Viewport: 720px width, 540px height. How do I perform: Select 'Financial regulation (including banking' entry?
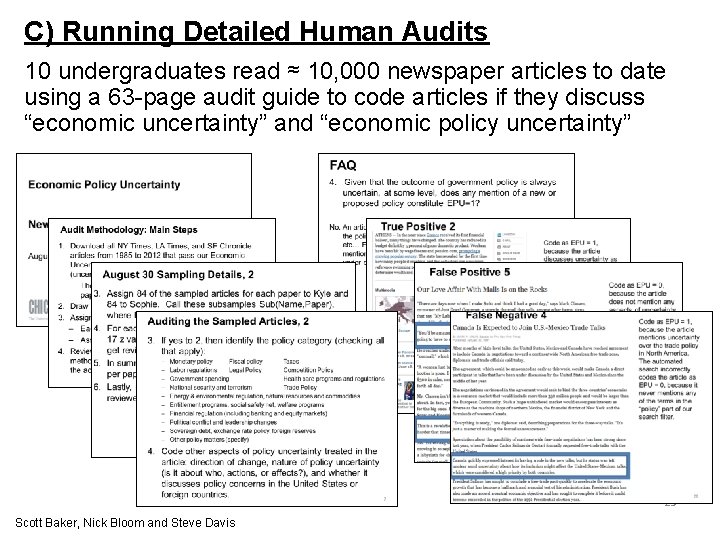(x=248, y=414)
